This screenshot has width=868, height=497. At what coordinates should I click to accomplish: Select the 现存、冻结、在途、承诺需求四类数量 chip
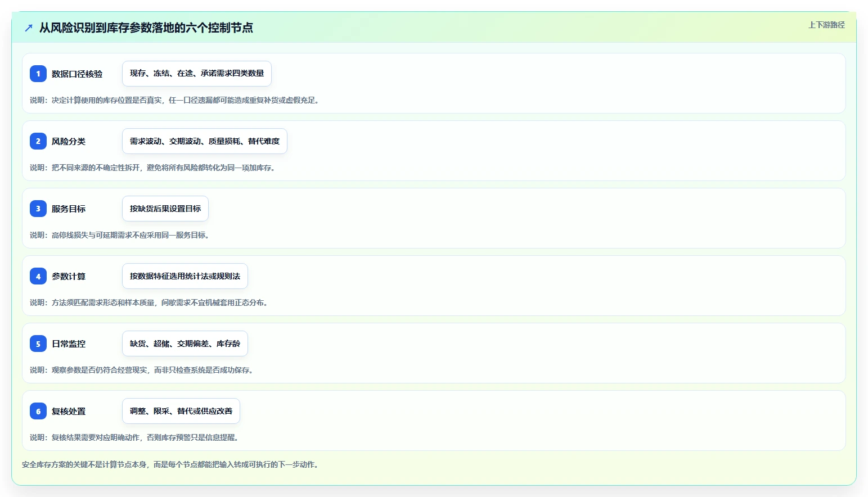point(197,74)
